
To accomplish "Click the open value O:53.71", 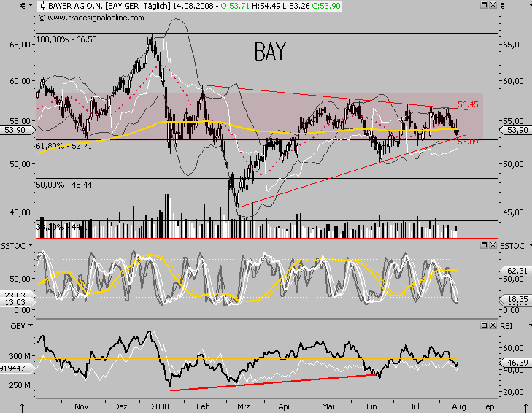I will coord(235,6).
